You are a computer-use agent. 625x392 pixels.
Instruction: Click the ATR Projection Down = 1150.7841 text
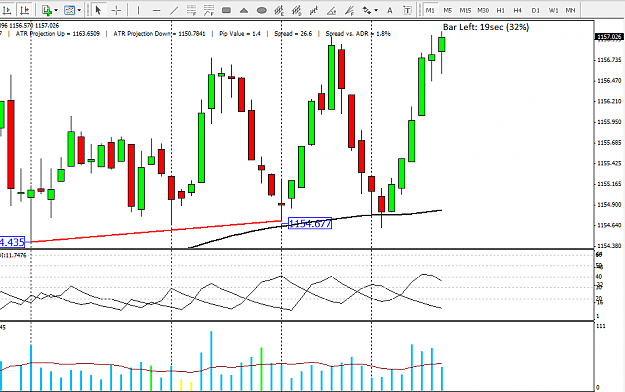tap(159, 33)
